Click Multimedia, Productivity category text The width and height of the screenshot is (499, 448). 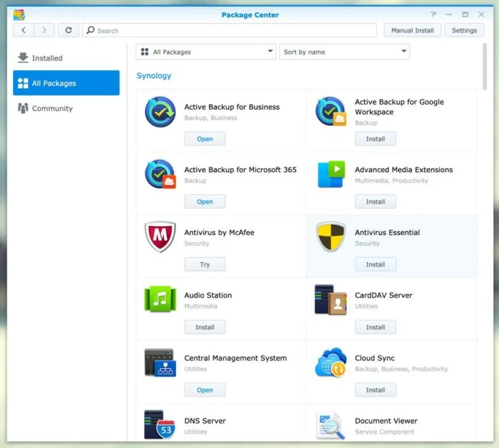coord(391,180)
